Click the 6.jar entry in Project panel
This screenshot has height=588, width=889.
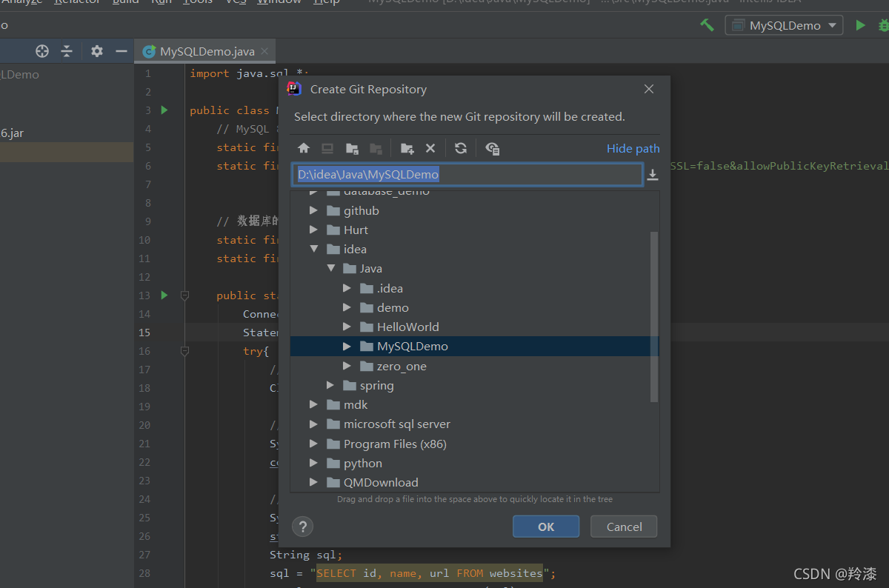click(x=12, y=133)
